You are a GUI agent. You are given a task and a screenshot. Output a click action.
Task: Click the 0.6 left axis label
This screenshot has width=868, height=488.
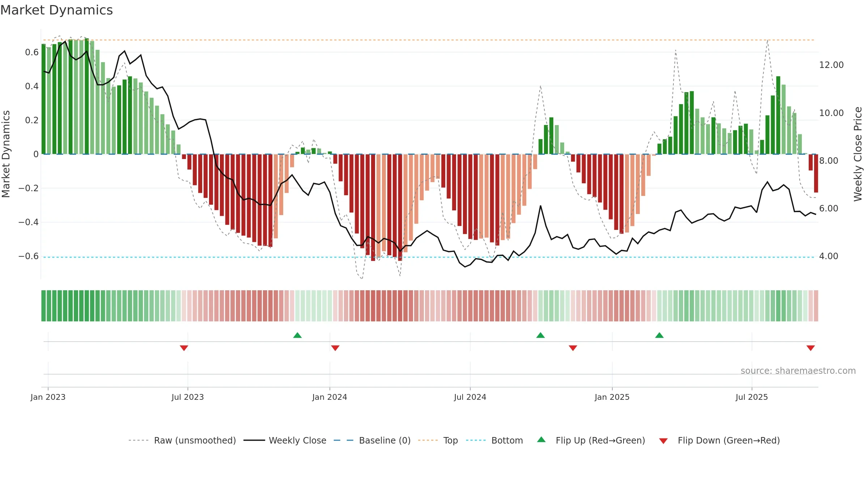[x=32, y=52]
